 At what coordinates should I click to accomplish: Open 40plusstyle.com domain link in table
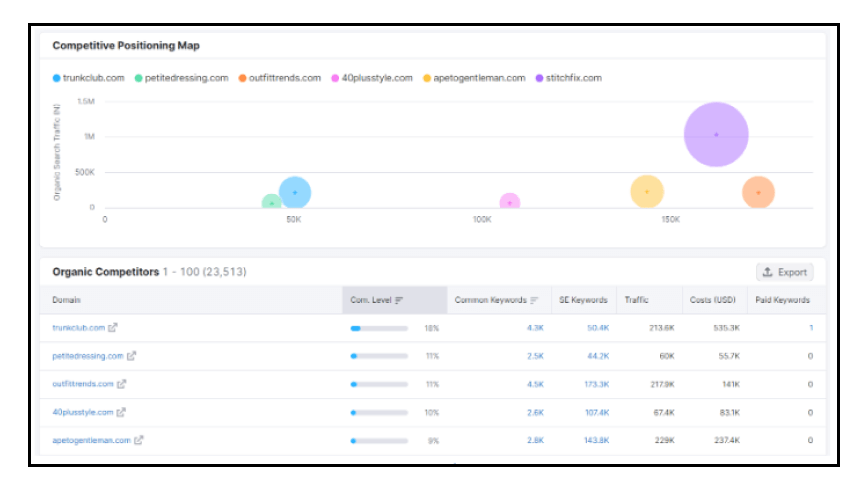click(x=83, y=412)
